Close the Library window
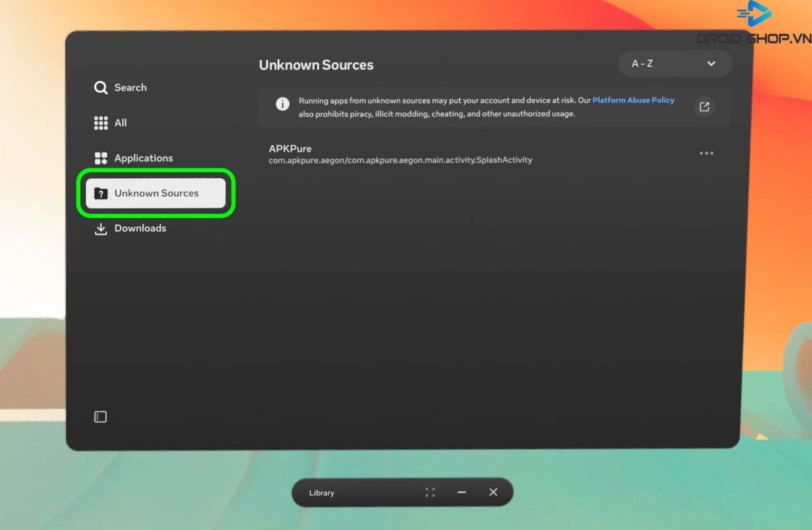The width and height of the screenshot is (812, 530). tap(493, 492)
